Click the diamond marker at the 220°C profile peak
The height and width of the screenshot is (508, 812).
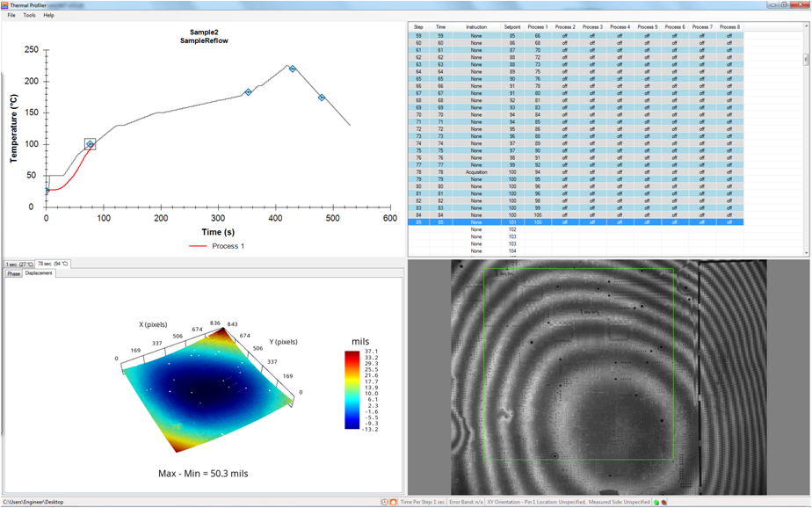[291, 67]
